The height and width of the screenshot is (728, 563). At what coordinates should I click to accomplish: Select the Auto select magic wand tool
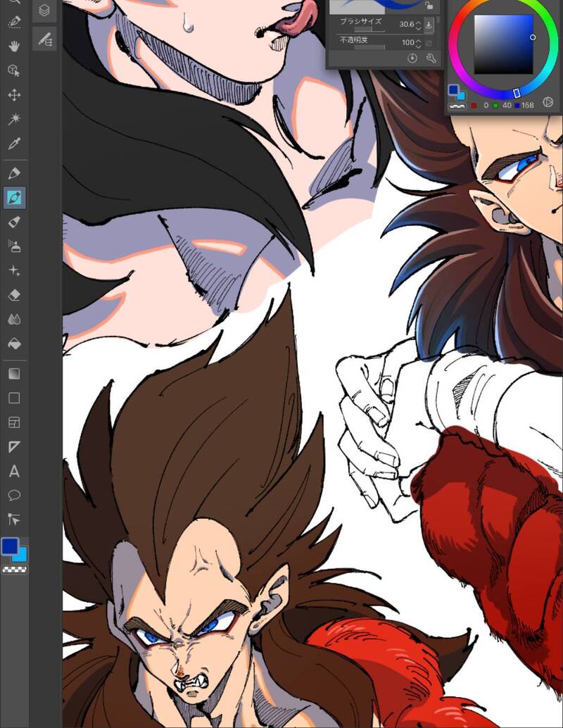(14, 119)
